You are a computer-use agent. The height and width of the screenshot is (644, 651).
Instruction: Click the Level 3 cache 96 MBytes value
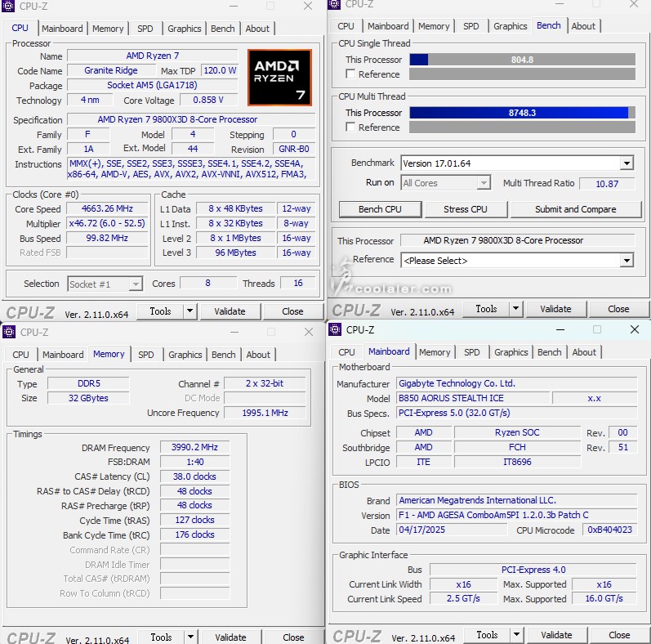coord(235,253)
